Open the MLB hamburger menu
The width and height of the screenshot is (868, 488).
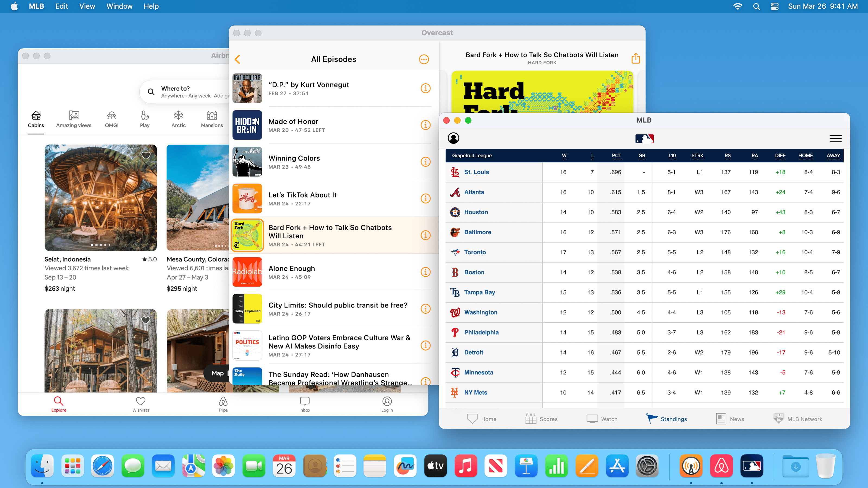point(835,139)
